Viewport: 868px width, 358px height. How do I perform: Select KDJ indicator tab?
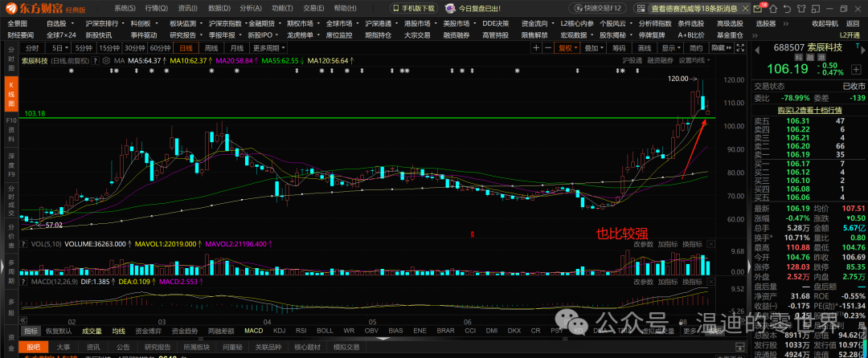[x=280, y=331]
